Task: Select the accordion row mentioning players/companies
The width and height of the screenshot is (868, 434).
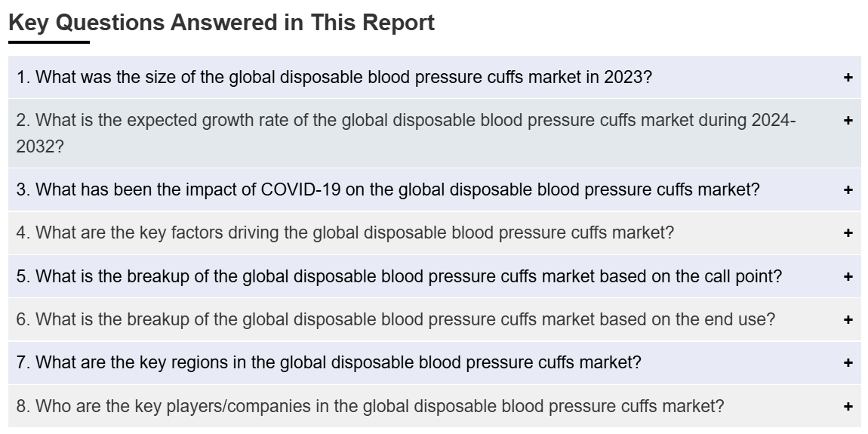Action: click(435, 406)
